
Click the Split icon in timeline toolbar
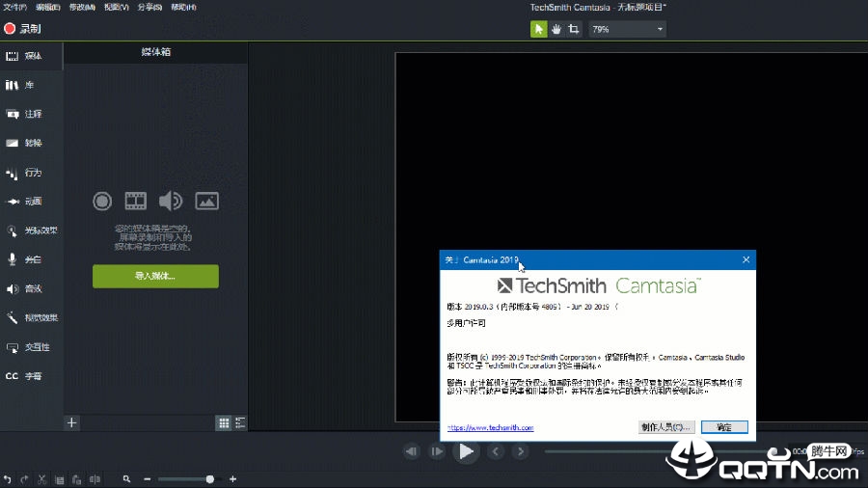(x=95, y=479)
